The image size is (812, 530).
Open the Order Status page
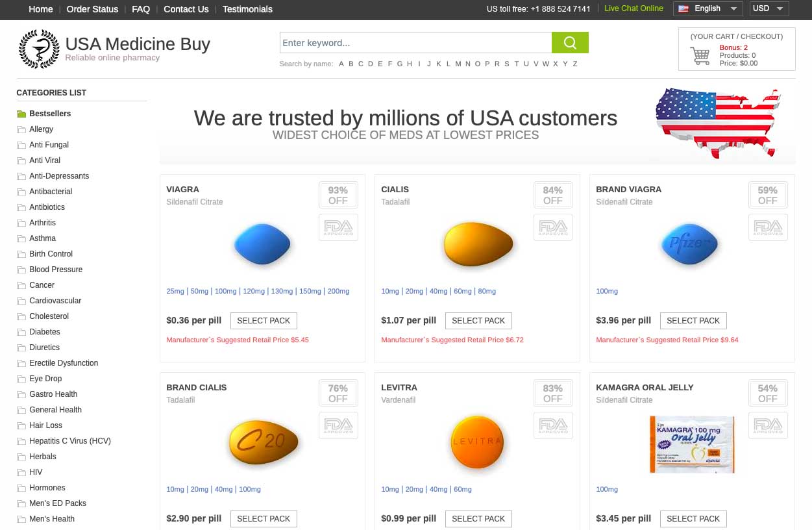[x=92, y=9]
